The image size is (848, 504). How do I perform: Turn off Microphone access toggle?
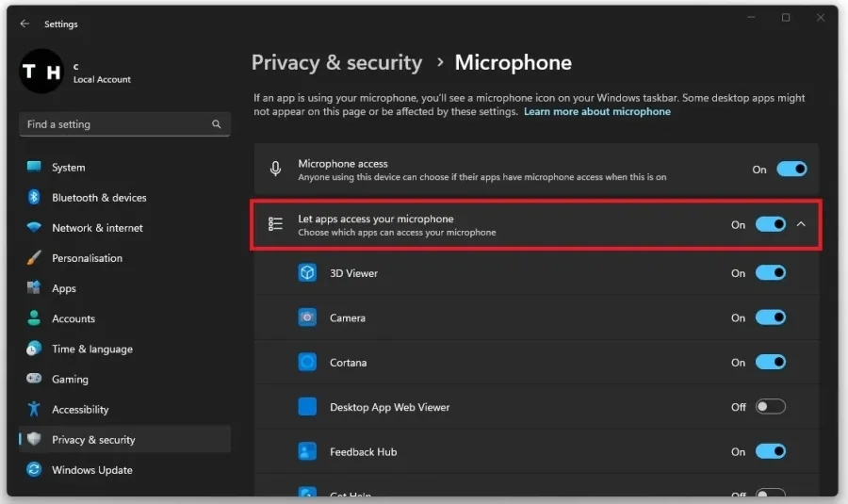[791, 170]
